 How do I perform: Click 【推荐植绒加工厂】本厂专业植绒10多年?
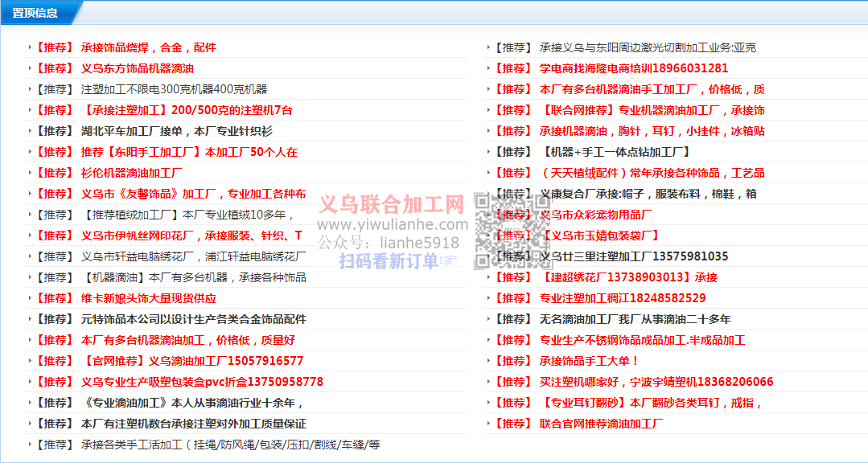187,215
